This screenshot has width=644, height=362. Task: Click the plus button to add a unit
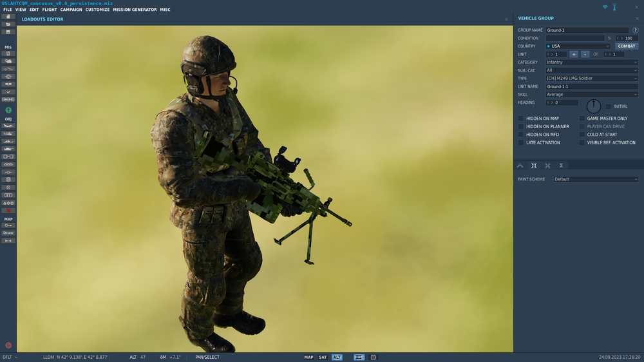tap(574, 54)
